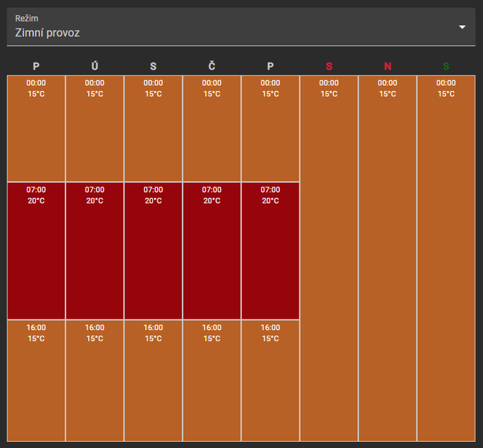483x448 pixels.
Task: Open 00:00 15°C block in Ú column
Action: coord(95,128)
